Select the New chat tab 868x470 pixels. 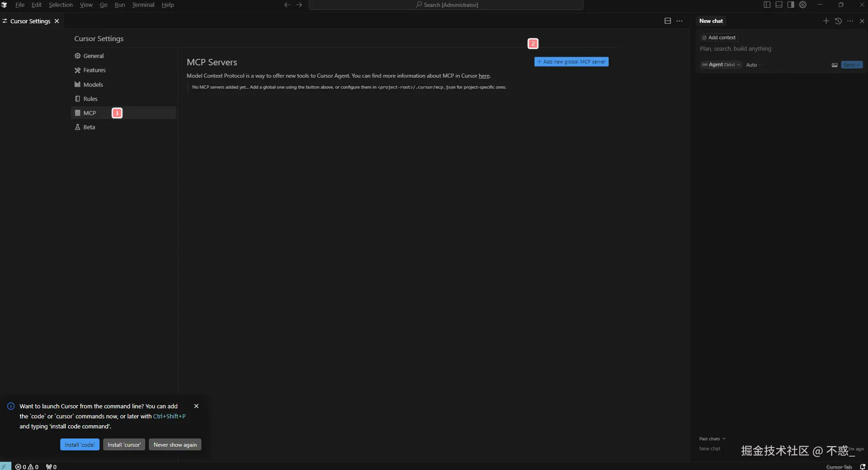coord(711,21)
